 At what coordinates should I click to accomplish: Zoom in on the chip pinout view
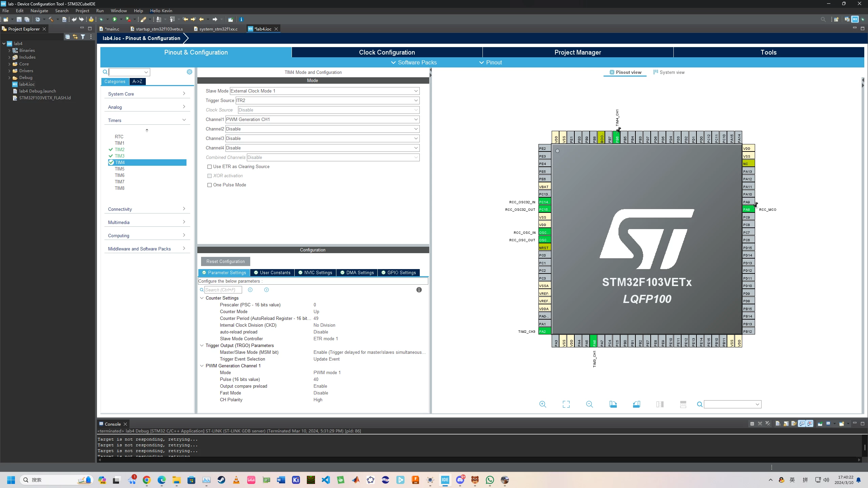(x=543, y=404)
